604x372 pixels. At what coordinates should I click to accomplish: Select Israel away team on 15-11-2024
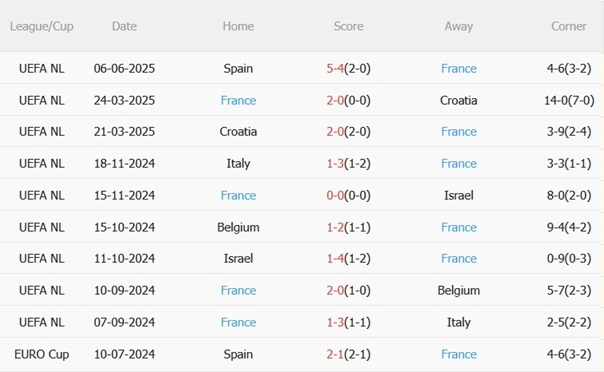pyautogui.click(x=458, y=196)
